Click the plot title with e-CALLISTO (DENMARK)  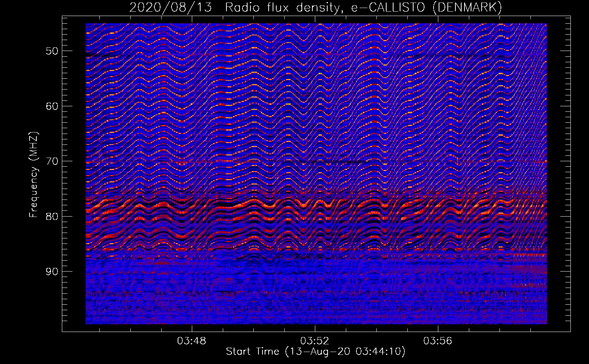(x=316, y=7)
